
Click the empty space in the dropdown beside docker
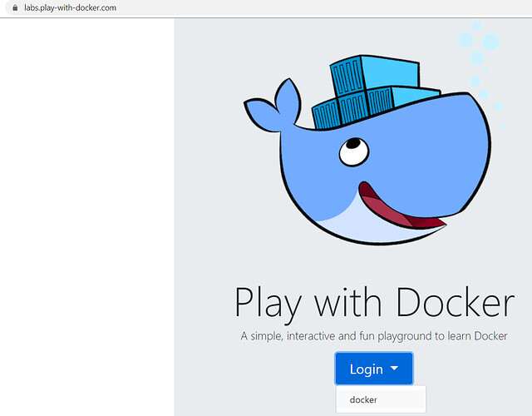click(403, 399)
